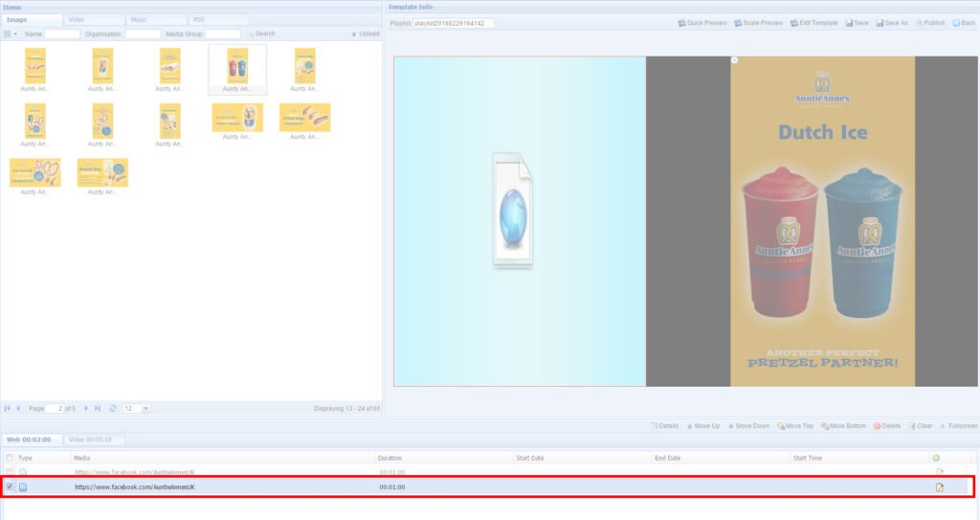
Task: Uncheck the highlighted Facebook URL row checkbox
Action: [x=10, y=487]
